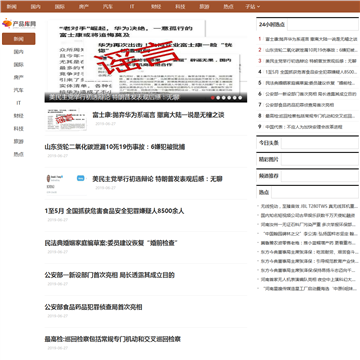This screenshot has width=360, height=360.
Task: Open the 中国翰园碑林之父 李公涛 link
Action: (310, 234)
